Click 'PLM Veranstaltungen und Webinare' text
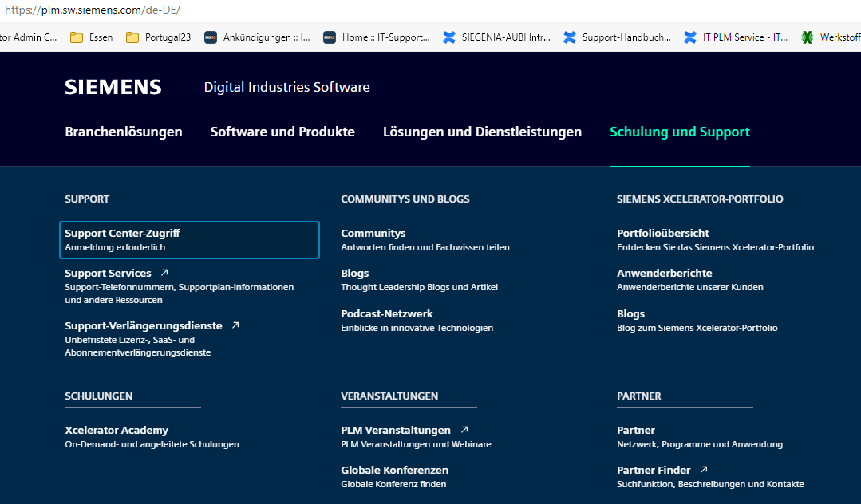The height and width of the screenshot is (504, 861). pos(416,444)
